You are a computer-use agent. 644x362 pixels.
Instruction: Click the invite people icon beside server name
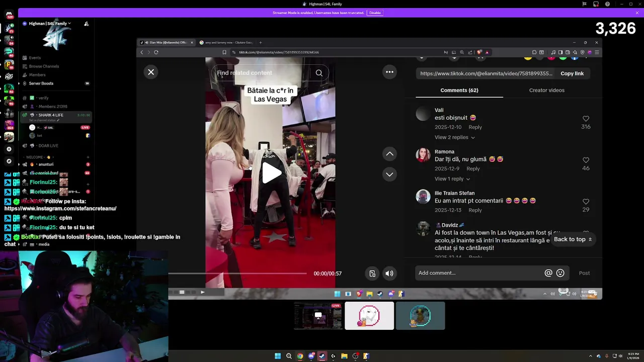(86, 24)
